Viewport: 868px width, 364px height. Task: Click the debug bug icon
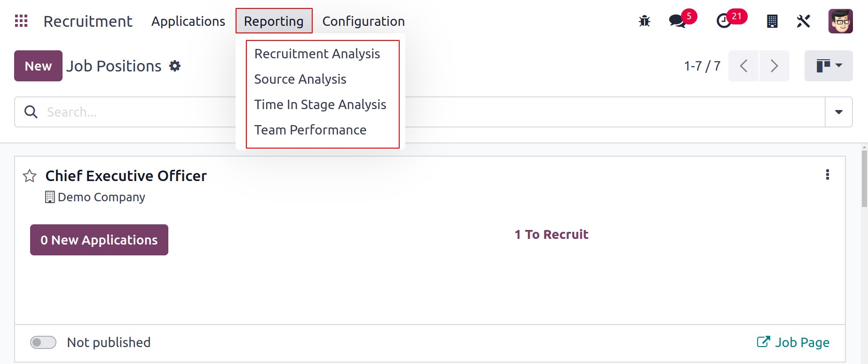(644, 21)
